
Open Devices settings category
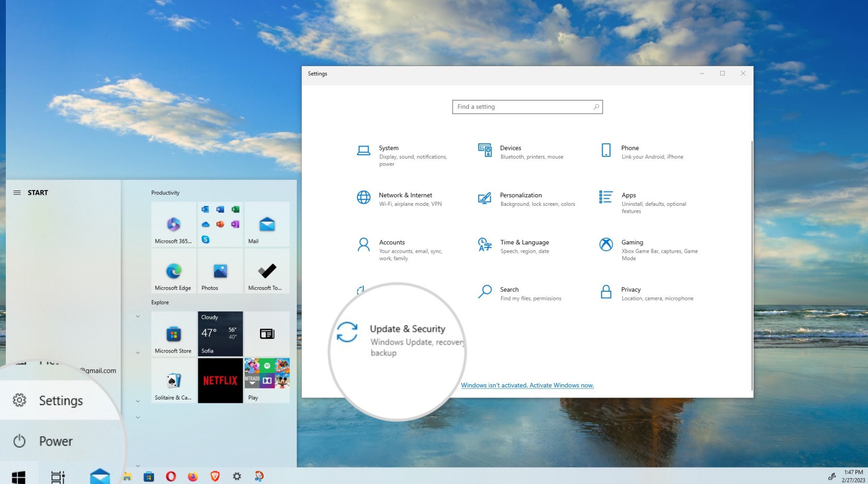pyautogui.click(x=521, y=152)
